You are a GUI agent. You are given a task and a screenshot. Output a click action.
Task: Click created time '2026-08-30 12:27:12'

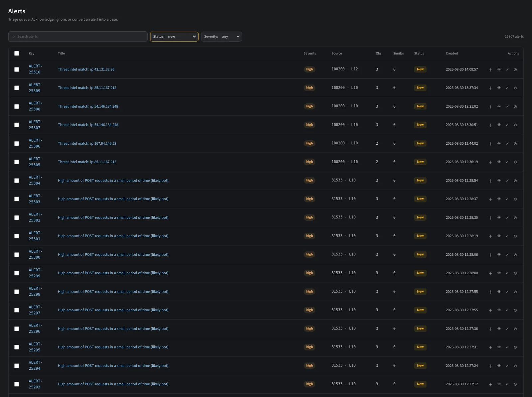click(x=462, y=384)
